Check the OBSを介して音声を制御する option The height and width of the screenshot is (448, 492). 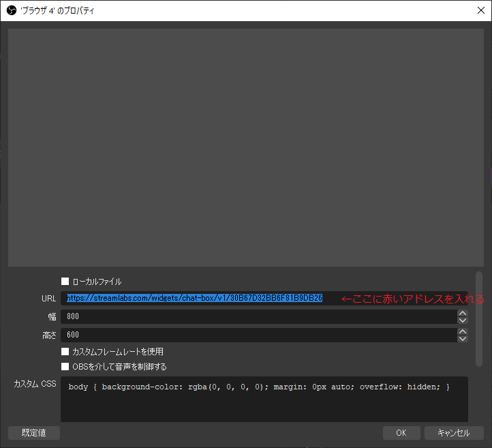pyautogui.click(x=65, y=367)
